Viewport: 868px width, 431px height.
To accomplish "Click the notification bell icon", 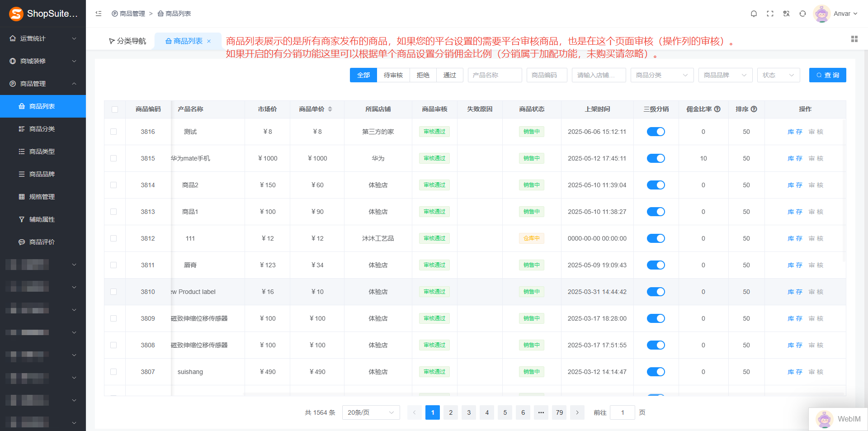I will pyautogui.click(x=754, y=14).
